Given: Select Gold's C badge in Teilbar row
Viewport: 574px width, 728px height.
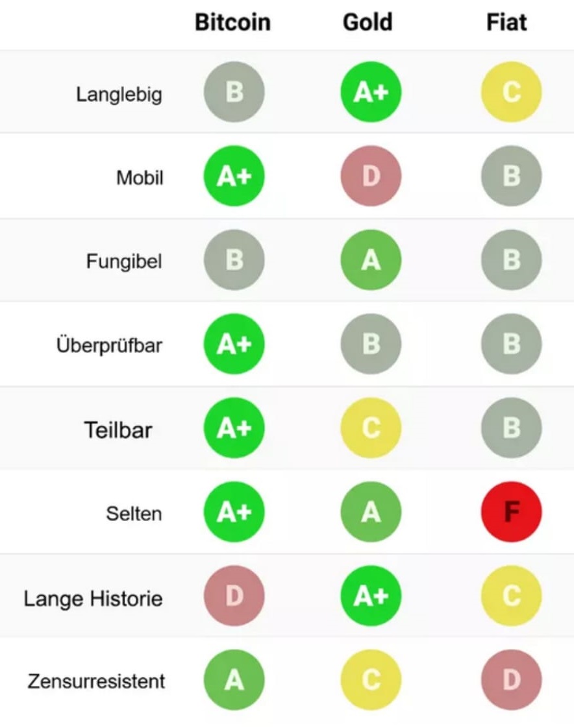Looking at the screenshot, I should (x=371, y=428).
